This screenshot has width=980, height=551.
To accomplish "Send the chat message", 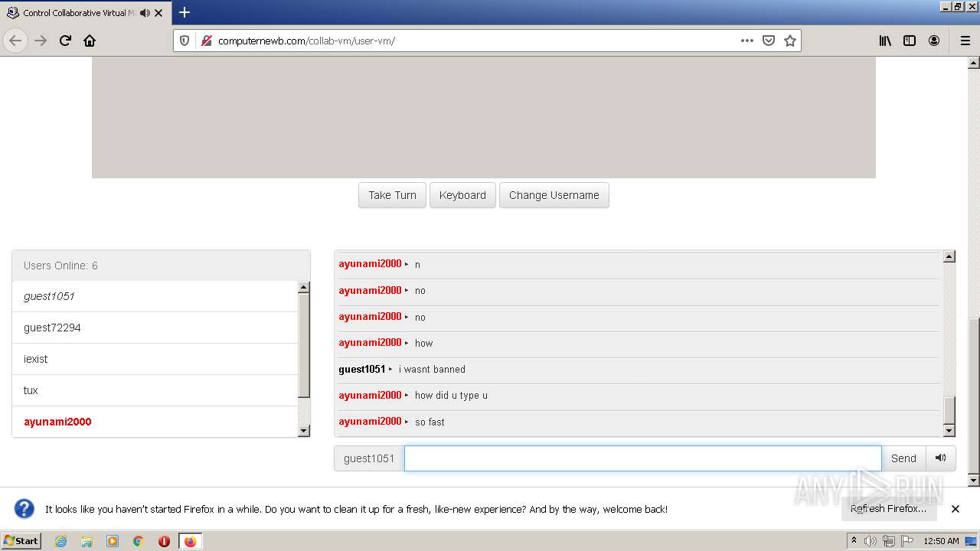I will click(x=903, y=458).
